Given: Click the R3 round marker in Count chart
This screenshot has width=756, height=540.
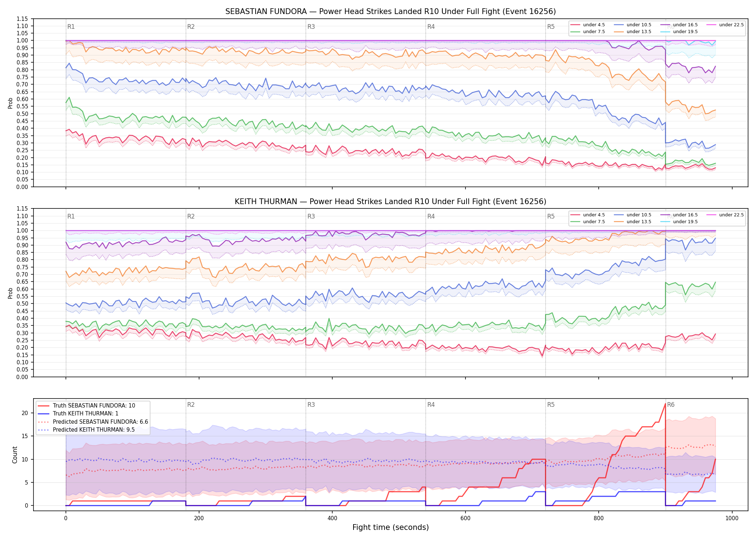Looking at the screenshot, I should point(311,405).
